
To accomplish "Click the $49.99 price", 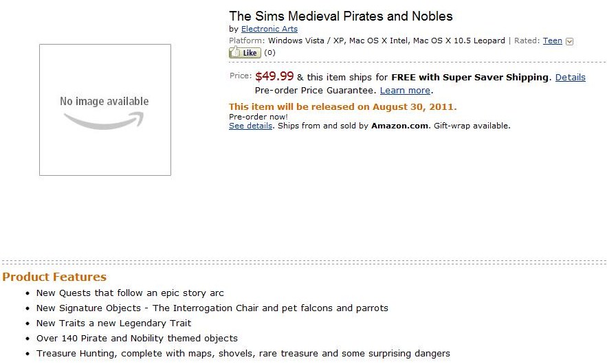I will 274,77.
